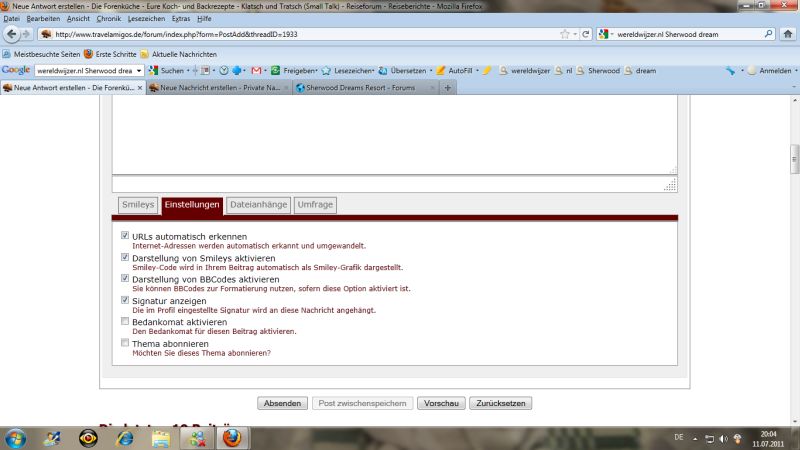Click the URL address field
This screenshot has width=800, height=450.
[x=300, y=34]
